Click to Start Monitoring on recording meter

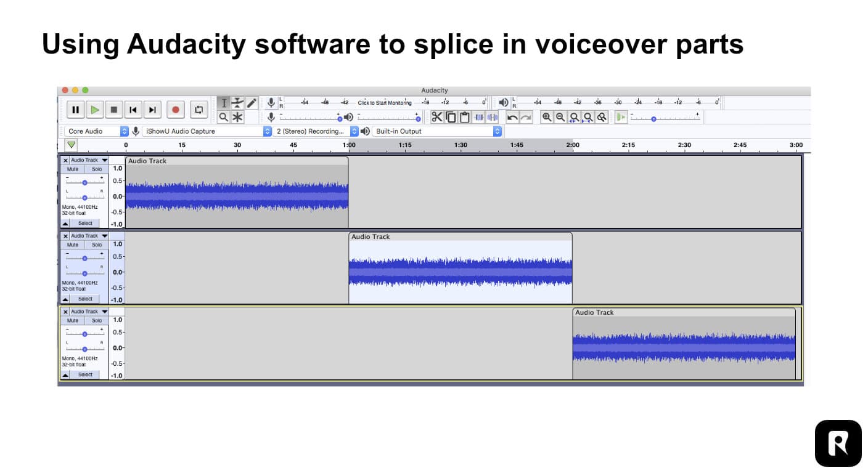coord(385,103)
